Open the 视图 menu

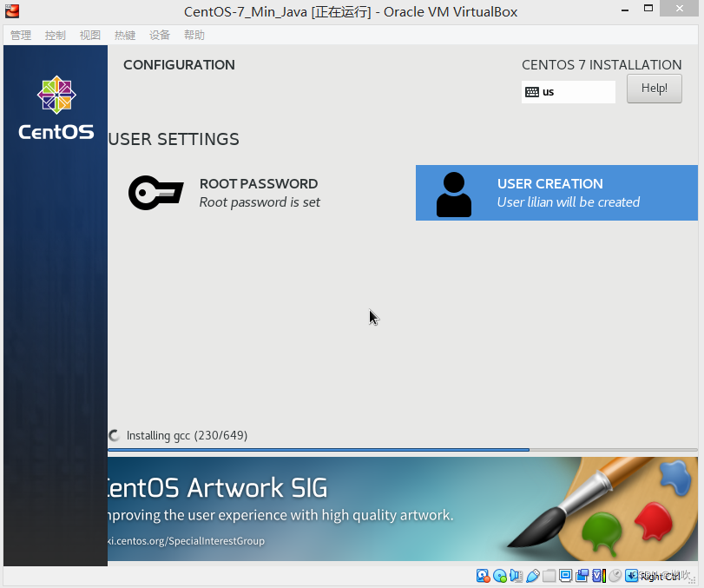click(x=89, y=35)
